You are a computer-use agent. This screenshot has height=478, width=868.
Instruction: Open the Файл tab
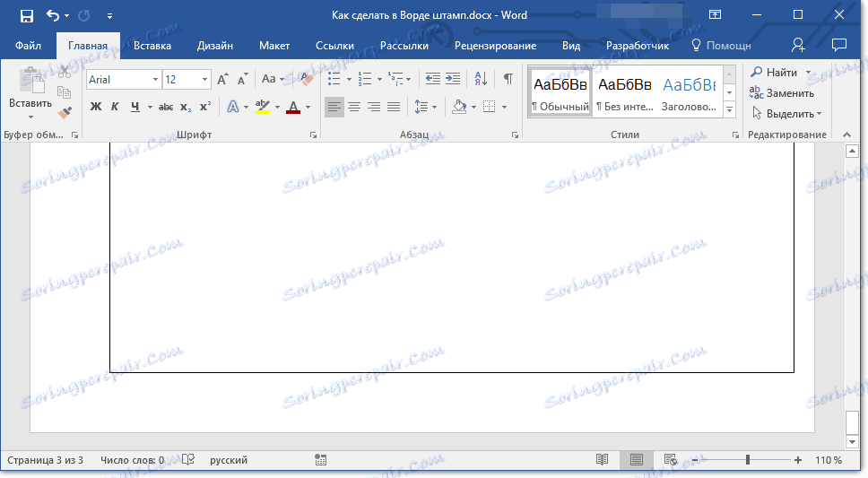tap(28, 46)
